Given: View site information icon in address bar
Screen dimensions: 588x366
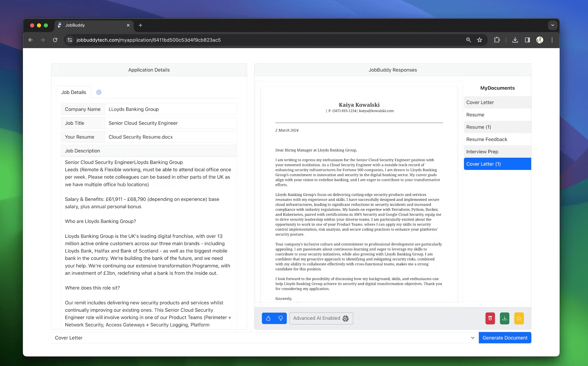Looking at the screenshot, I should [70, 40].
